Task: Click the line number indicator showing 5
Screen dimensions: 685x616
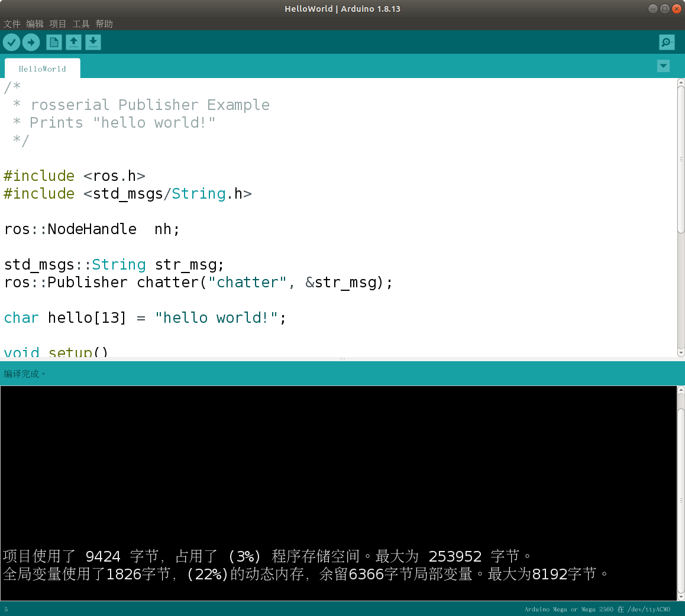Action: click(x=5, y=609)
